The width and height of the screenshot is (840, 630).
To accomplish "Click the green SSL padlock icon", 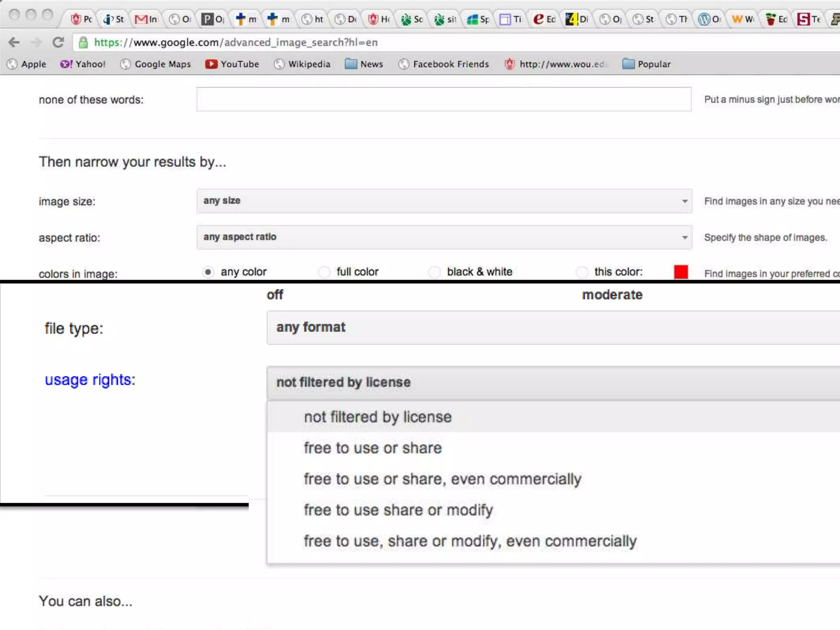I will [x=83, y=42].
